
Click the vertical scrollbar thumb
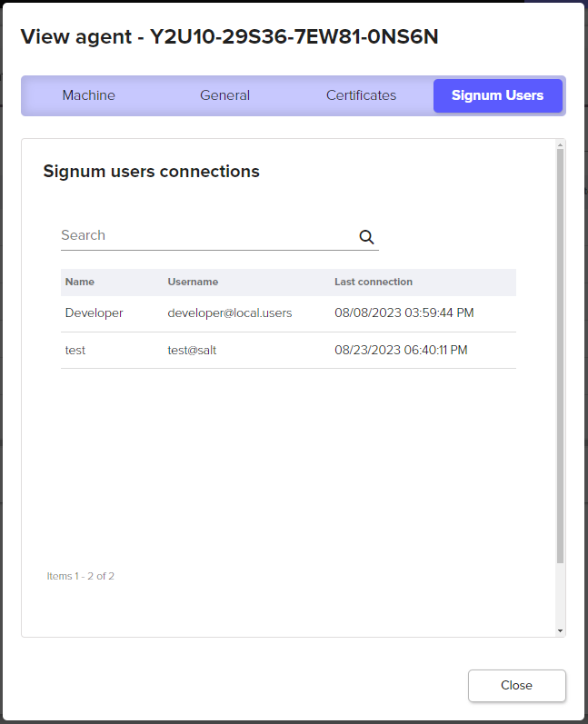[560, 354]
